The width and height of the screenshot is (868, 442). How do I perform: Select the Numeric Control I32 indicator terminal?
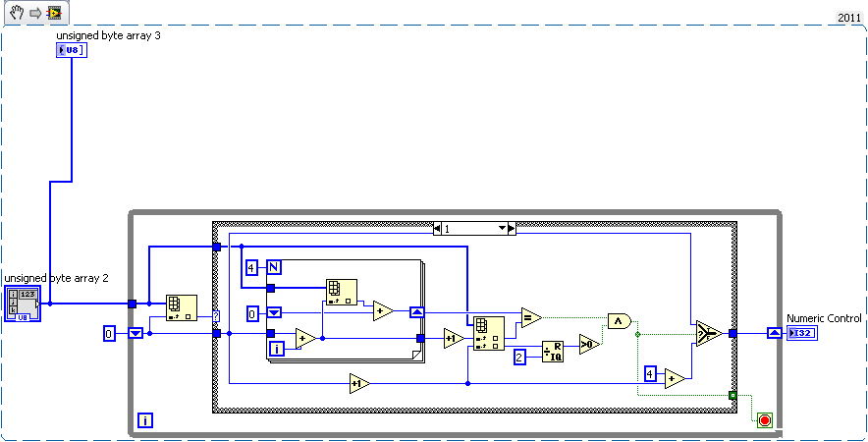click(x=801, y=333)
